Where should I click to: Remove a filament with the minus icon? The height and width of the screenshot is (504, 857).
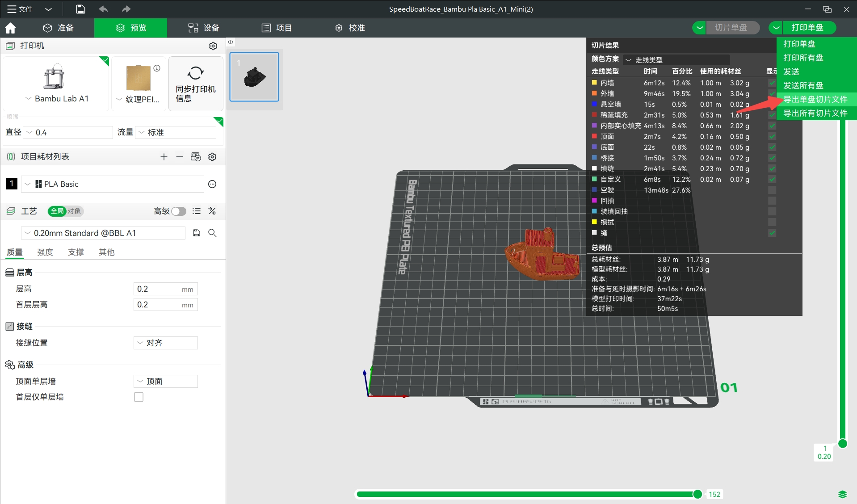[180, 157]
